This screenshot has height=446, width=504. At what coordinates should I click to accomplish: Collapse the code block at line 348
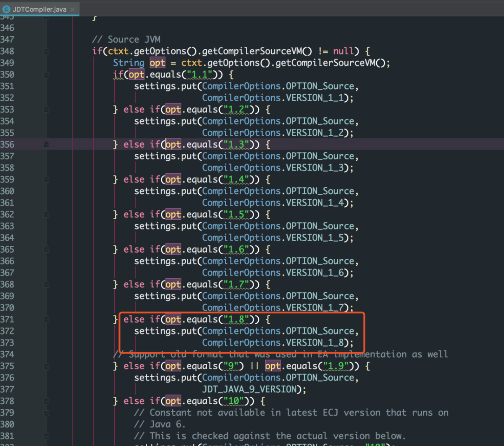[46, 52]
